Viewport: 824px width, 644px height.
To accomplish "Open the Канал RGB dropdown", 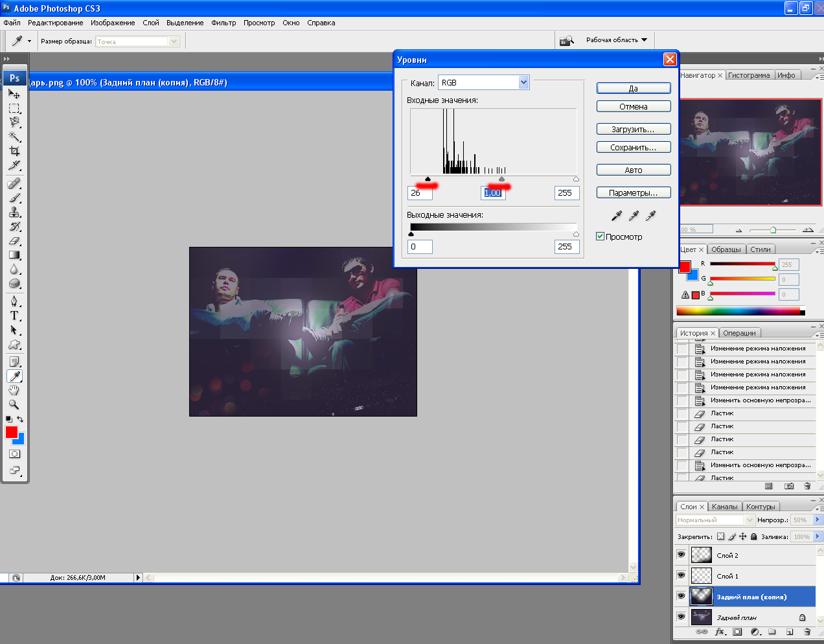I will tap(524, 82).
